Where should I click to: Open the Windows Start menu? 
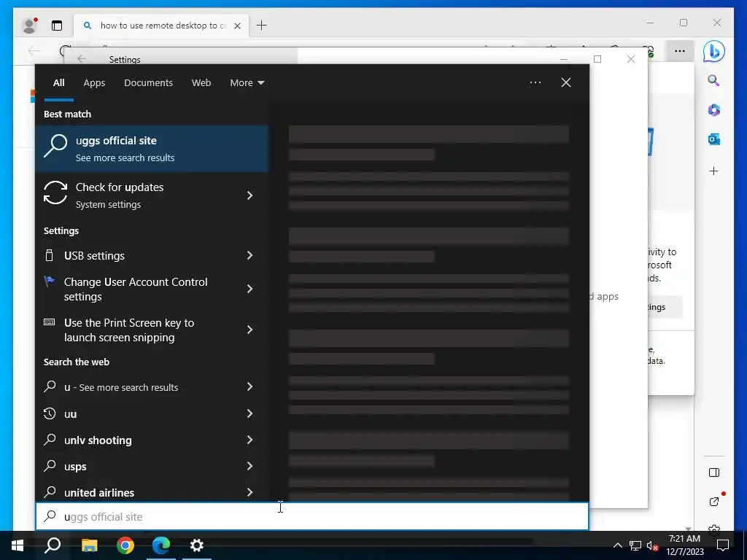click(x=18, y=545)
